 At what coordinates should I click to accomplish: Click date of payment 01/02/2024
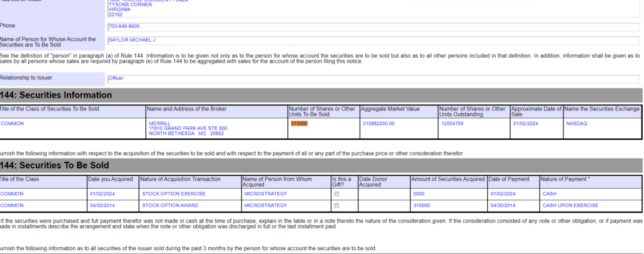tap(502, 194)
